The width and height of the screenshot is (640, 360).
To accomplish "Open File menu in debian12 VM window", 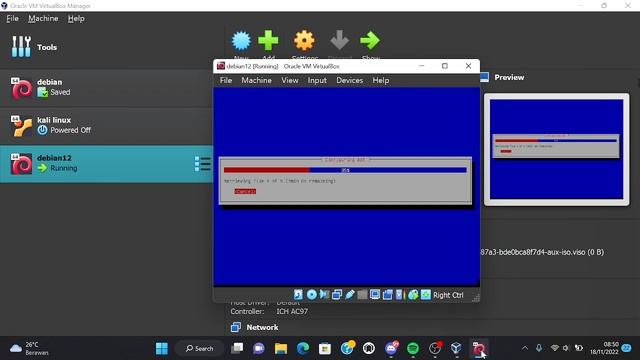I will pos(226,80).
